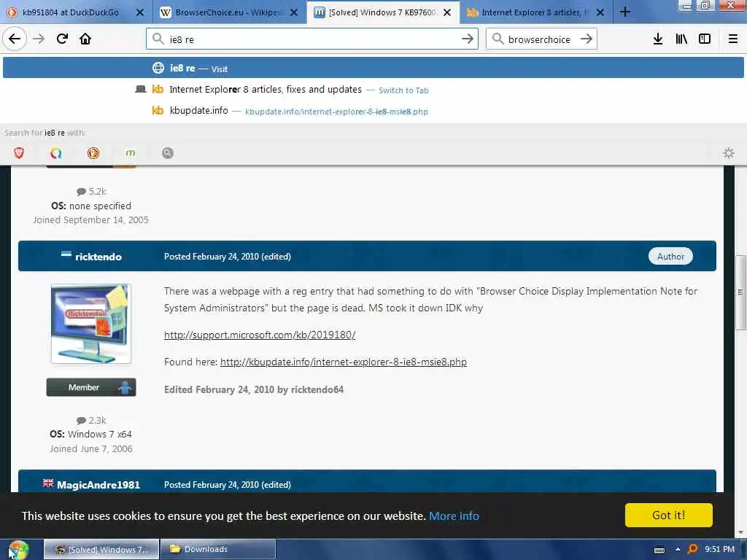Click the taskbar clock 9:51 PM
This screenshot has height=560, width=747.
point(719,549)
